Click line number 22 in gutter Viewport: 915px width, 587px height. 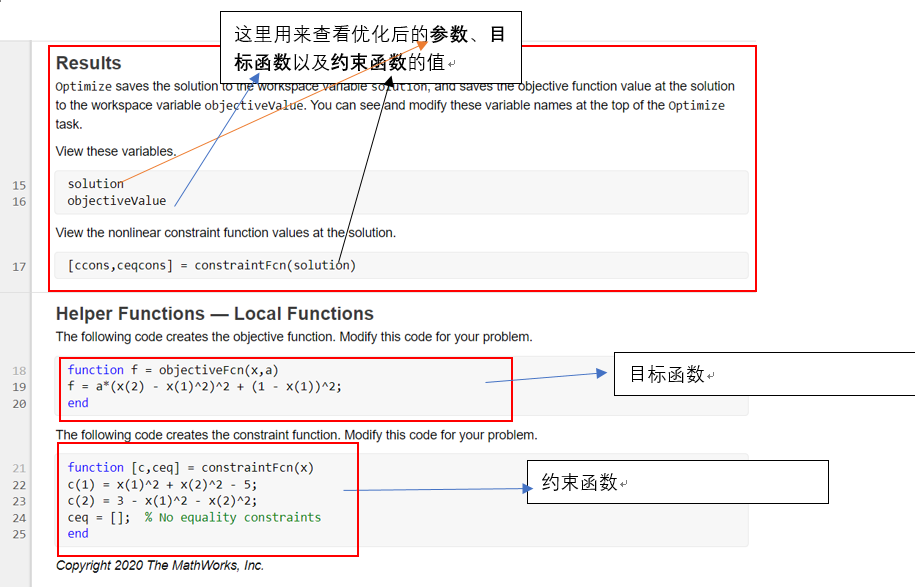(19, 485)
